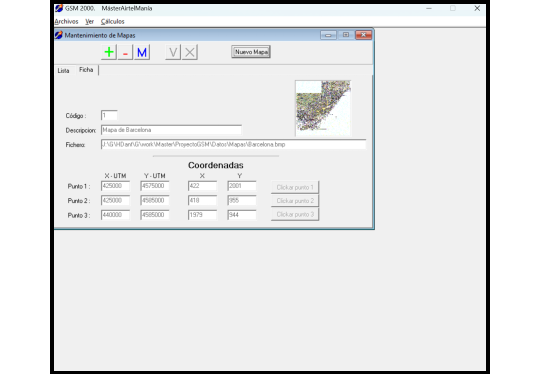The image size is (540, 374).
Task: Click the Barcelona map thumbnail
Action: 323,108
